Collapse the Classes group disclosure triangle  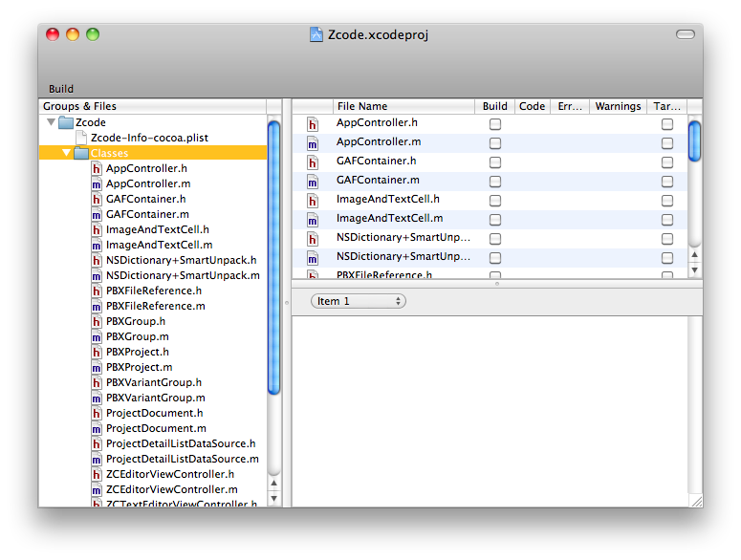66,153
